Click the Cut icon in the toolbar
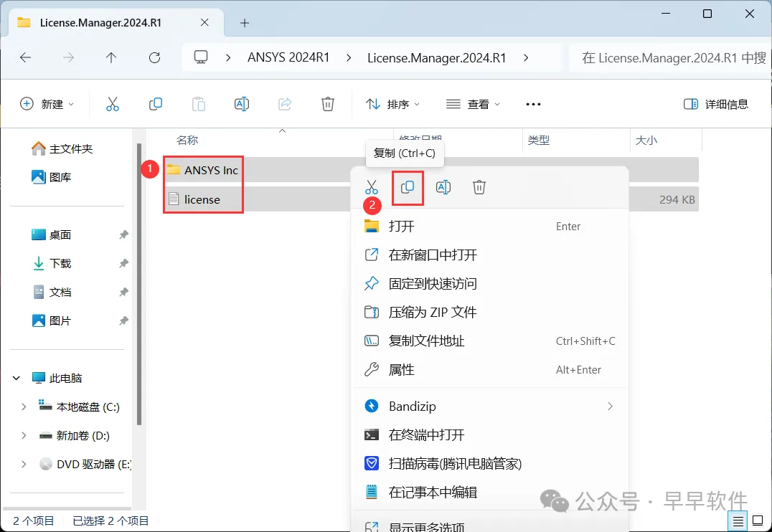Screen dimensions: 772x532 [112, 104]
